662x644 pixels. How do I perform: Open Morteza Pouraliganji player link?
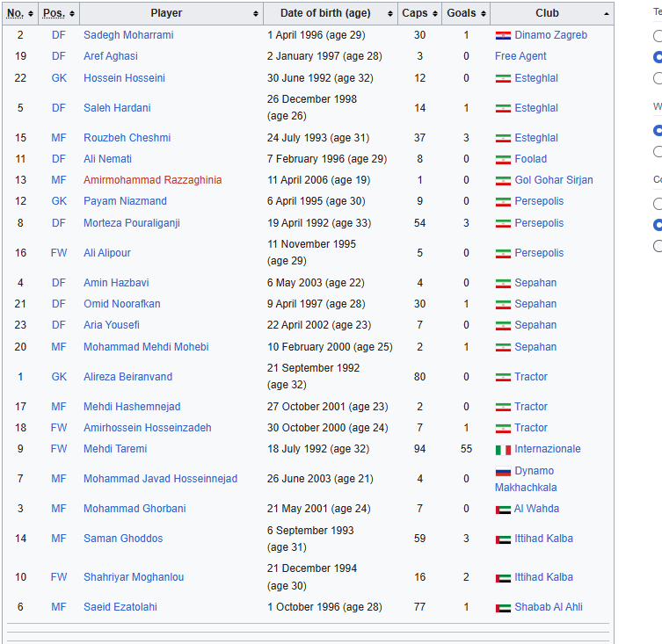coord(132,223)
